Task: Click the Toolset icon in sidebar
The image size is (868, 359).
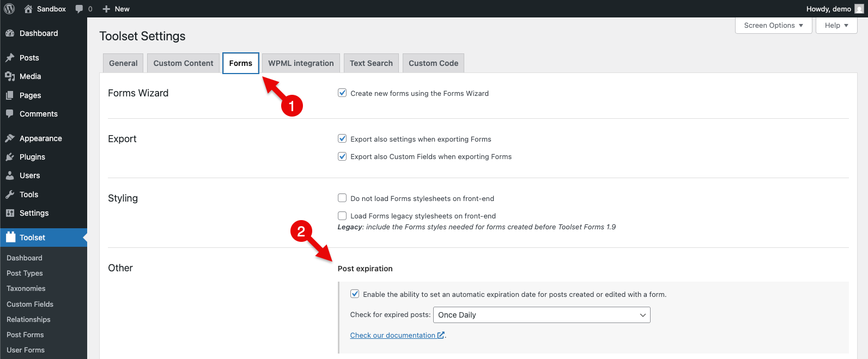Action: click(x=10, y=237)
